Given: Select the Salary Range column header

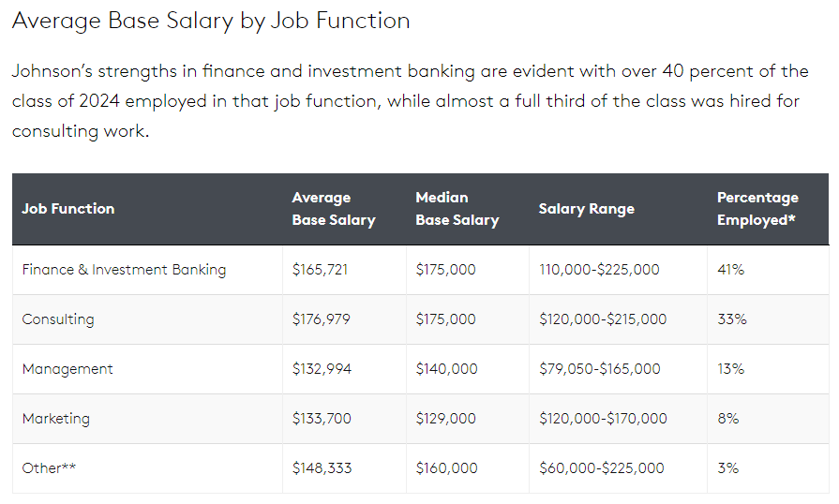Looking at the screenshot, I should [x=587, y=209].
